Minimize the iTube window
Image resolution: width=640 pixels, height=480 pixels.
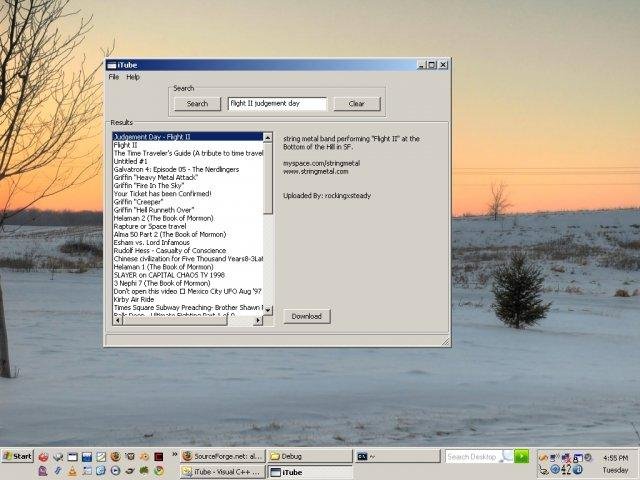tap(422, 65)
